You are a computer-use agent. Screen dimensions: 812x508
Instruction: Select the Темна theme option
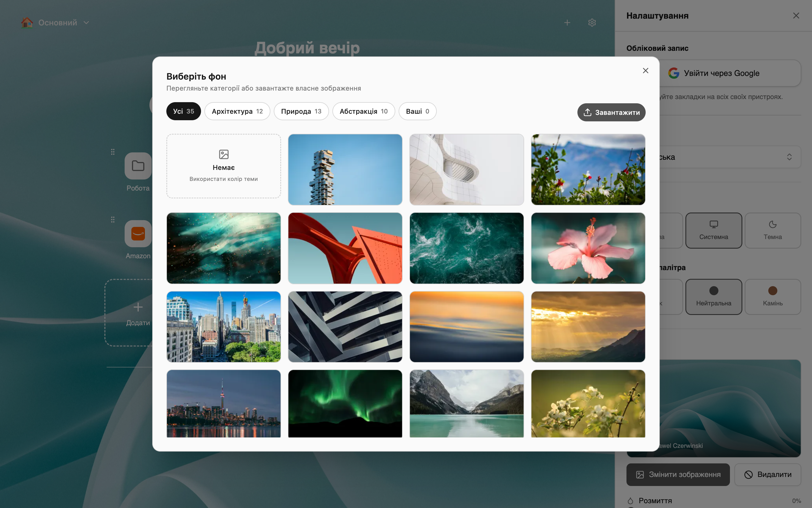(773, 231)
